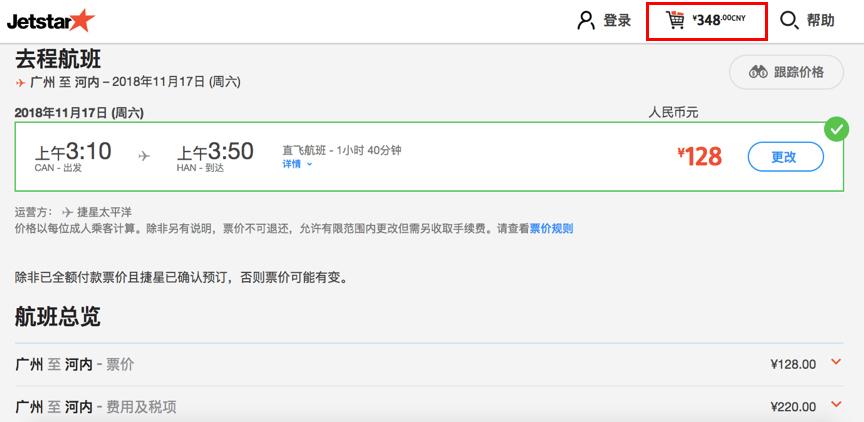
Task: Expand the 费用及税项 row chevron
Action: click(x=836, y=405)
